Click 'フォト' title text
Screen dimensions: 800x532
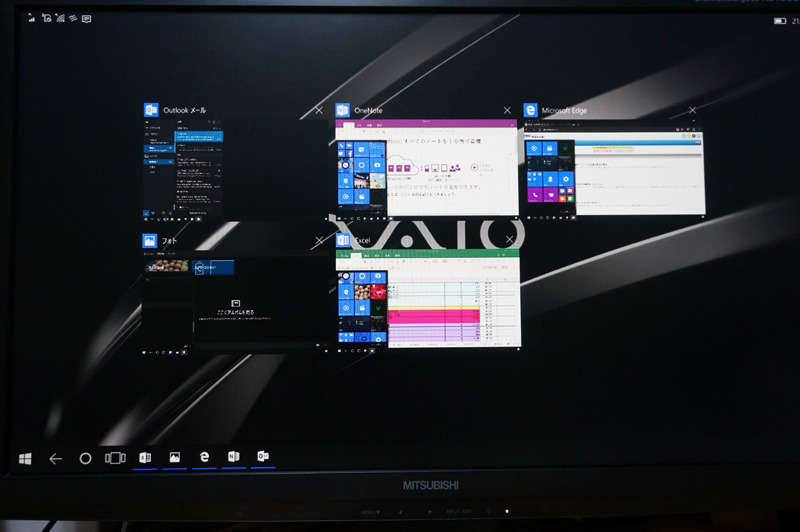[169, 241]
